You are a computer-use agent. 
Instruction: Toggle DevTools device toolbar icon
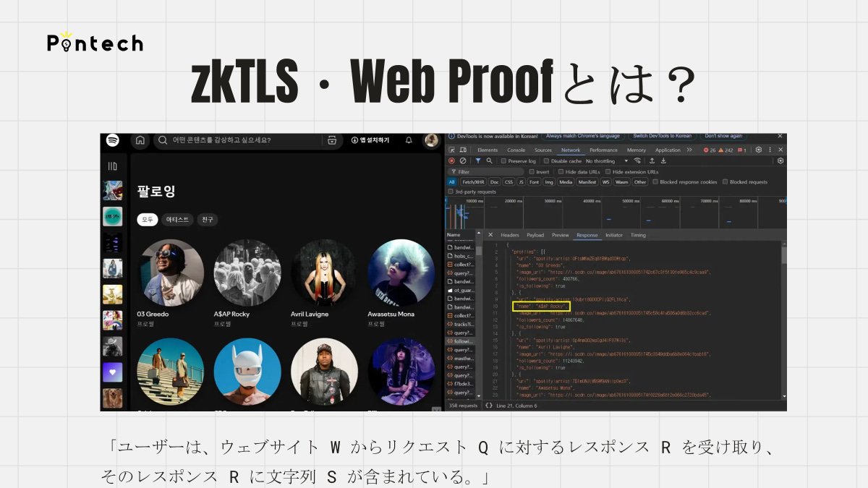463,150
